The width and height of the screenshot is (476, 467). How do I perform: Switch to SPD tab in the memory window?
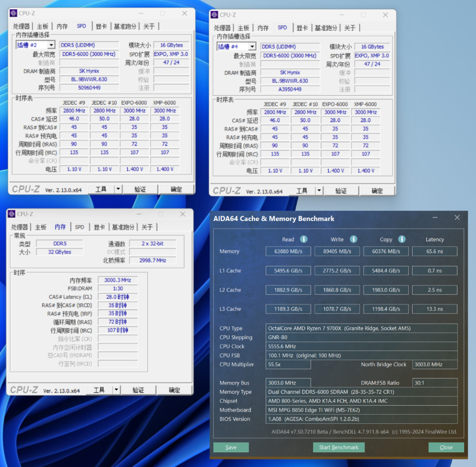tap(79, 227)
